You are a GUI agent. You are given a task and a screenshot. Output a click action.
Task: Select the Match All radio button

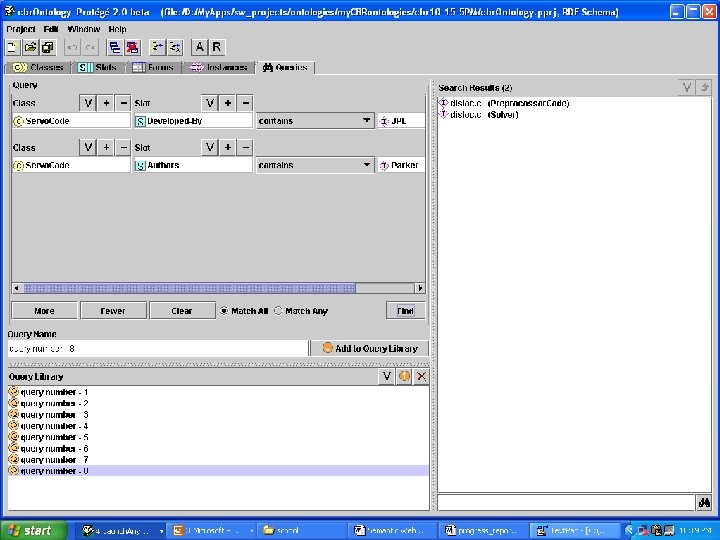coord(224,311)
